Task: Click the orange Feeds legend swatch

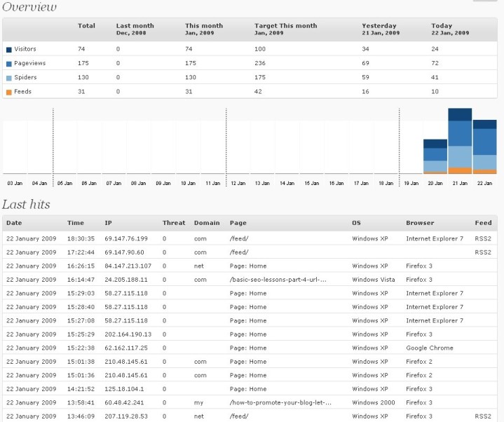Action: pyautogui.click(x=8, y=92)
